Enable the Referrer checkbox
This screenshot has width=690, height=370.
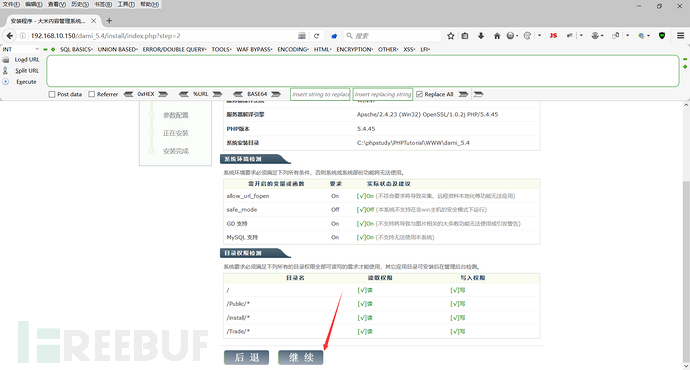pos(92,94)
